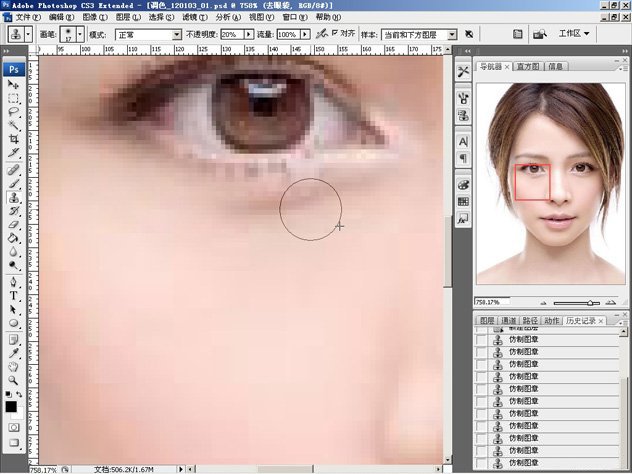Click the Quick Mask mode icon
The image size is (632, 474).
point(14,427)
